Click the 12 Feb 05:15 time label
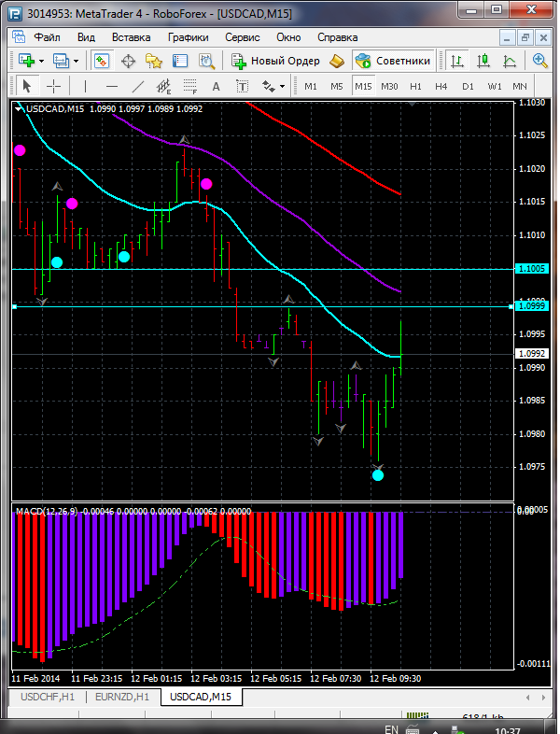Viewport: 560px width, 734px height. pos(275,678)
